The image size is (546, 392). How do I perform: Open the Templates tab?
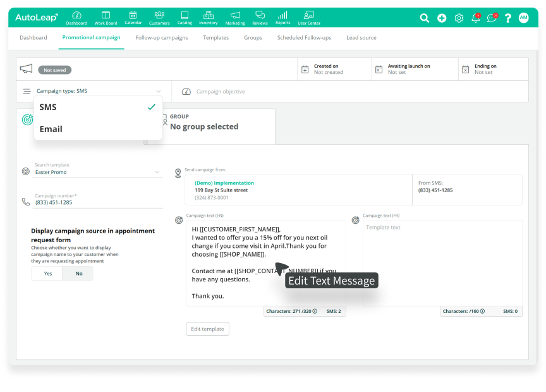point(215,38)
